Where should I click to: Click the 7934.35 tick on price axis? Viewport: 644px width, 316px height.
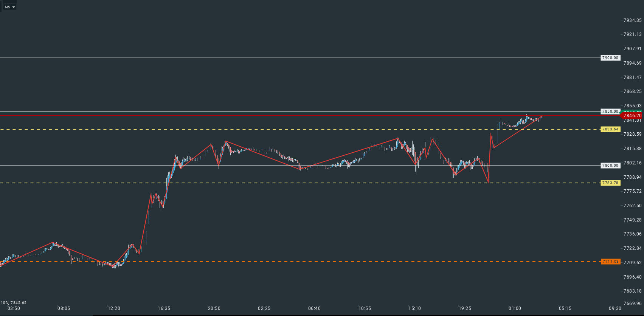pyautogui.click(x=632, y=20)
